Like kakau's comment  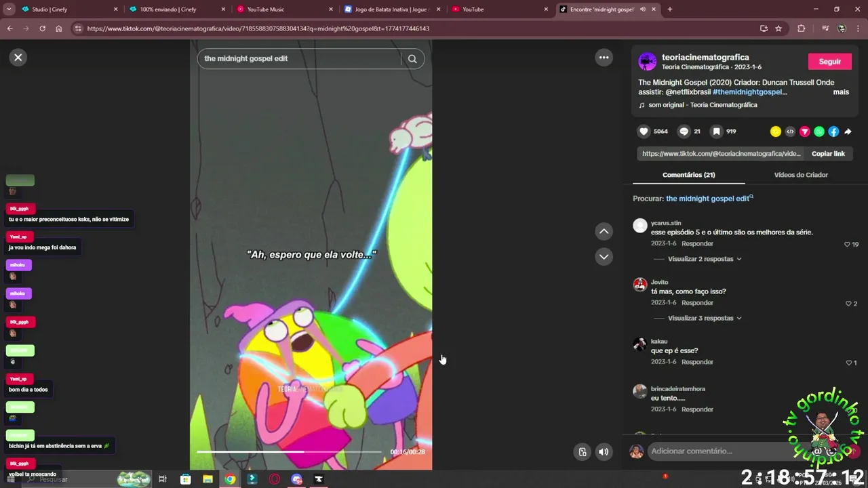pyautogui.click(x=848, y=363)
